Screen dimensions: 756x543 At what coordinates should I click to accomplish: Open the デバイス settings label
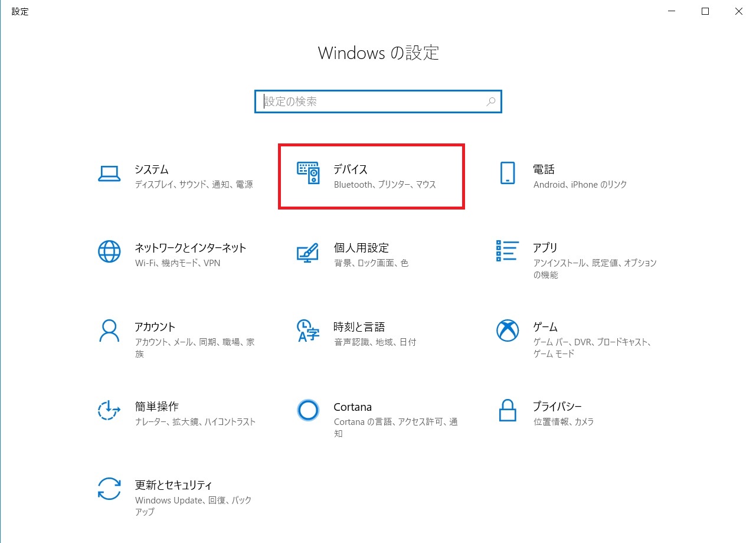click(x=351, y=169)
